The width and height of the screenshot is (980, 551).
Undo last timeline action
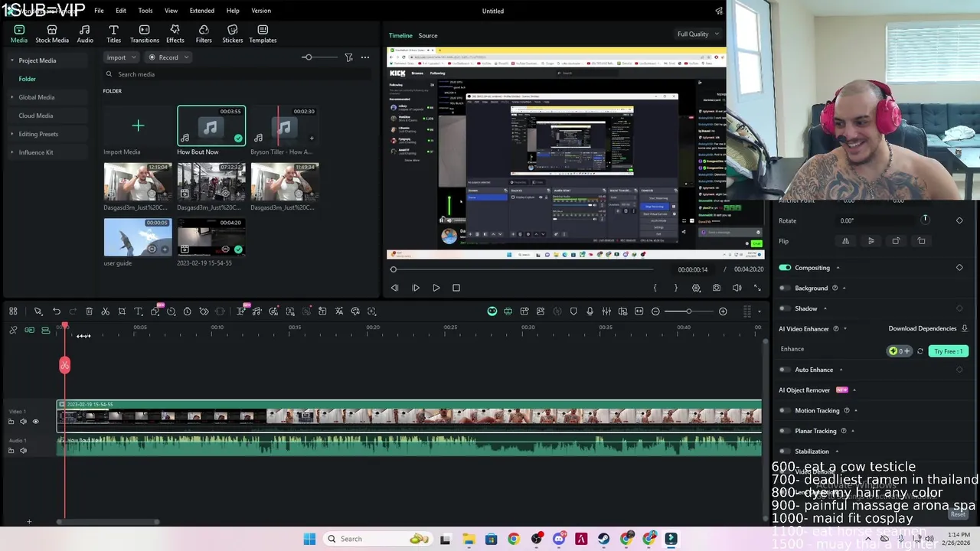[x=57, y=311]
